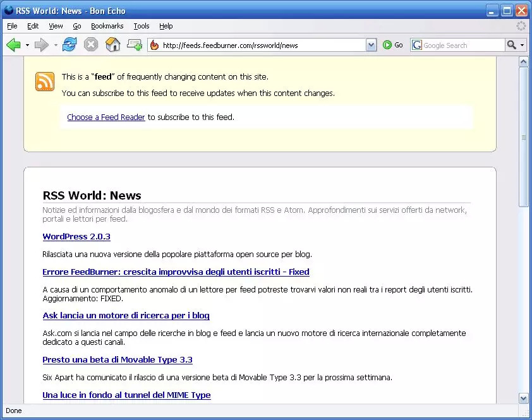Go to the Home page

112,45
